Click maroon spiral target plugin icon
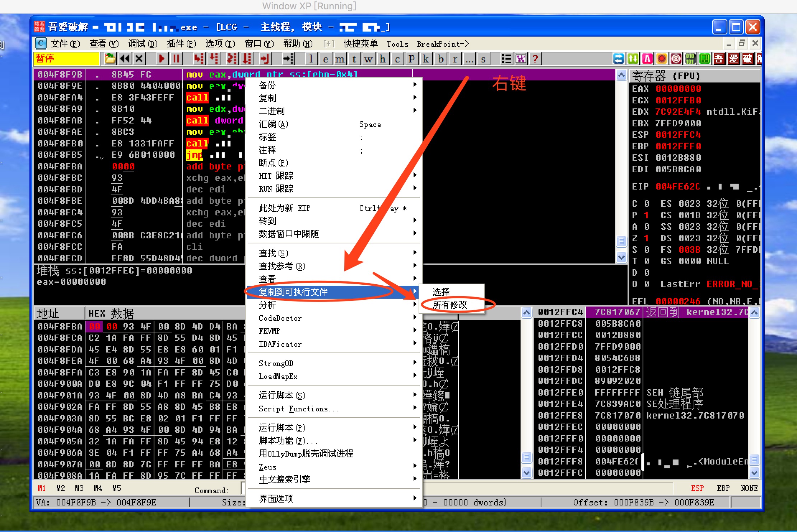The width and height of the screenshot is (797, 532). [676, 59]
